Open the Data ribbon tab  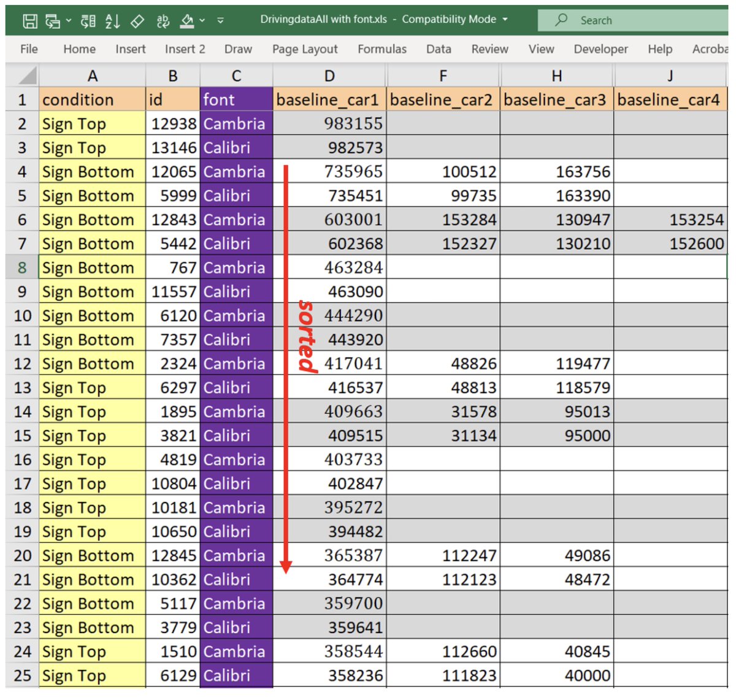[x=439, y=49]
